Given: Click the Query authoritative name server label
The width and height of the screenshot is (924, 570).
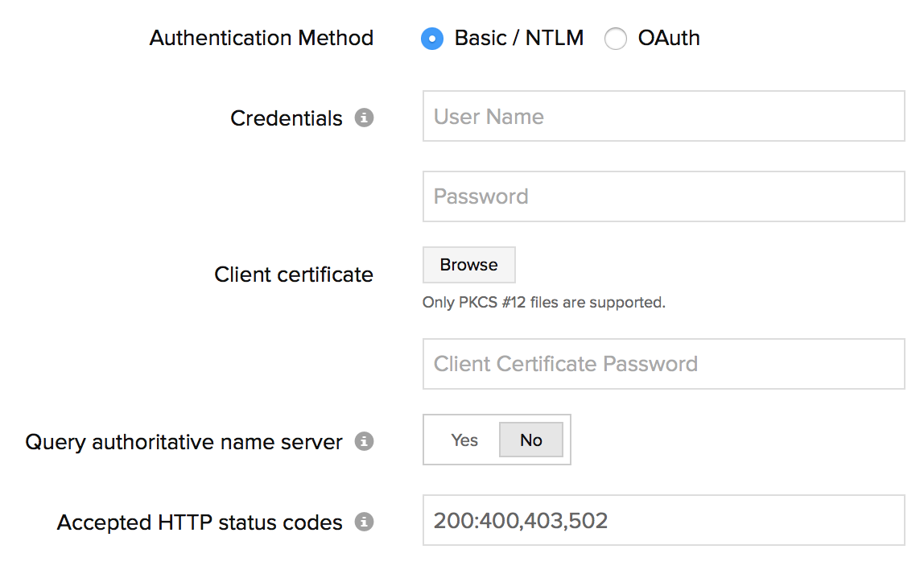Looking at the screenshot, I should pyautogui.click(x=184, y=442).
